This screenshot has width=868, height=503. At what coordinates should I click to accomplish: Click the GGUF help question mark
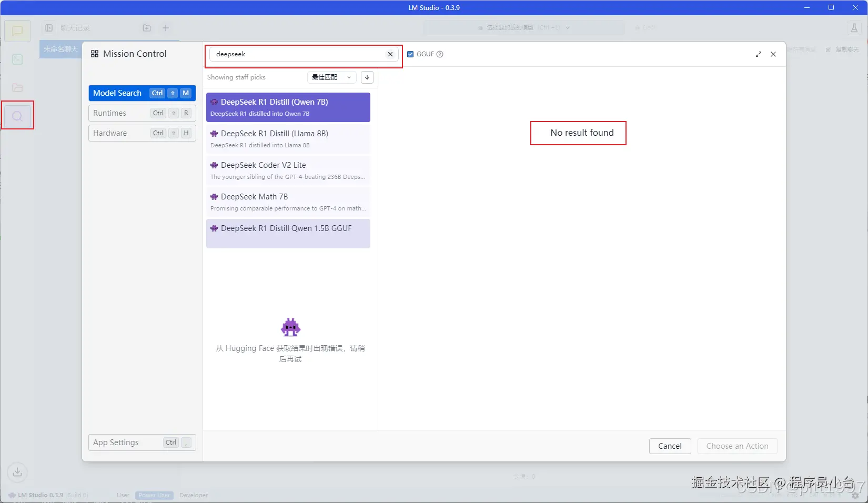(x=440, y=54)
